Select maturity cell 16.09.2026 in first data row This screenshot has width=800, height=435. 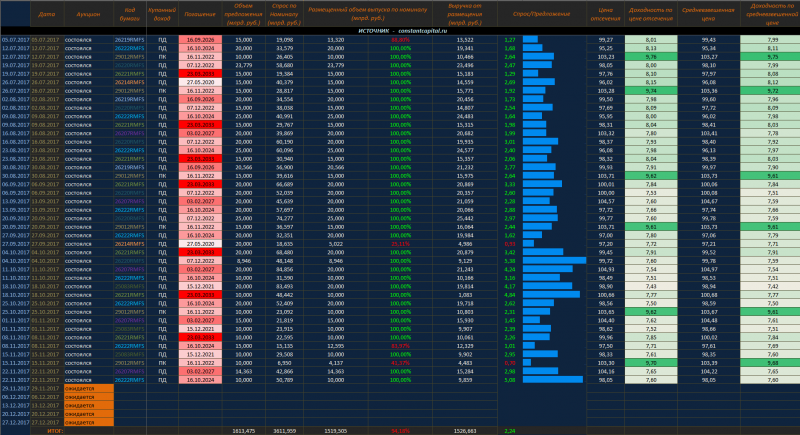[198, 38]
